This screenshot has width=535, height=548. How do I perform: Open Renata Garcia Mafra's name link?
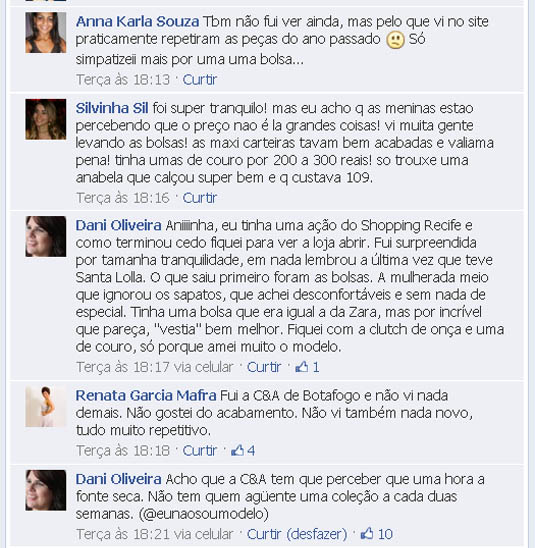tap(146, 396)
